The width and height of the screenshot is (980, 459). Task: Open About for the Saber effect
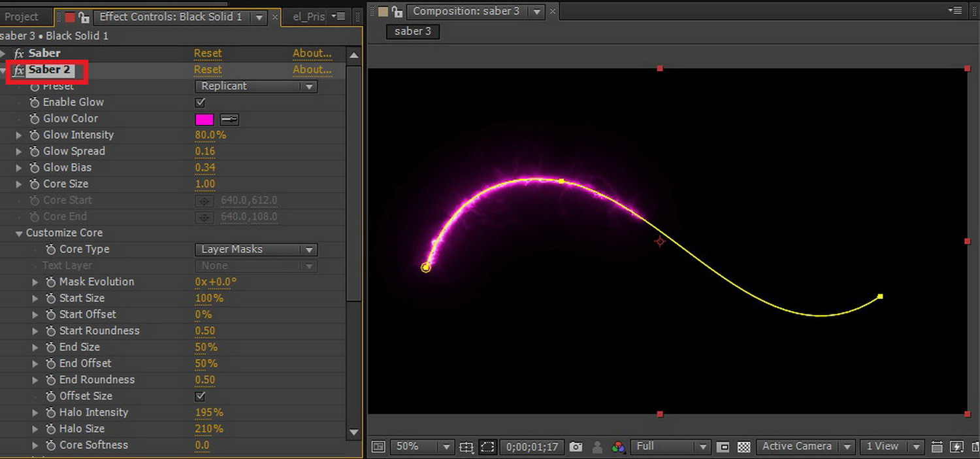coord(312,54)
